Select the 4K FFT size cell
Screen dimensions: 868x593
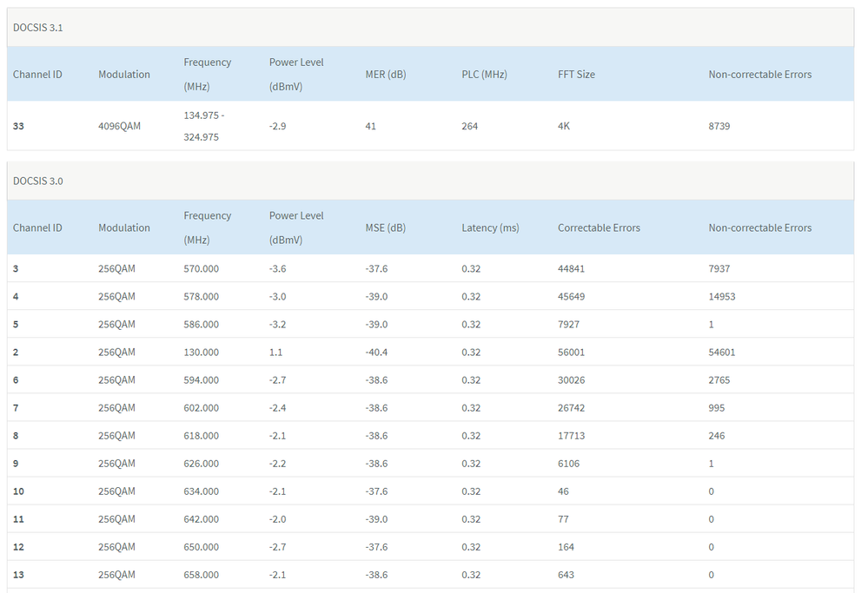[564, 127]
